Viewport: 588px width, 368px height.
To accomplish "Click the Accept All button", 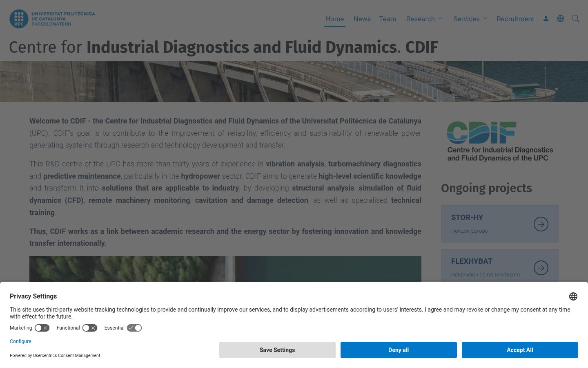I will pos(520,350).
